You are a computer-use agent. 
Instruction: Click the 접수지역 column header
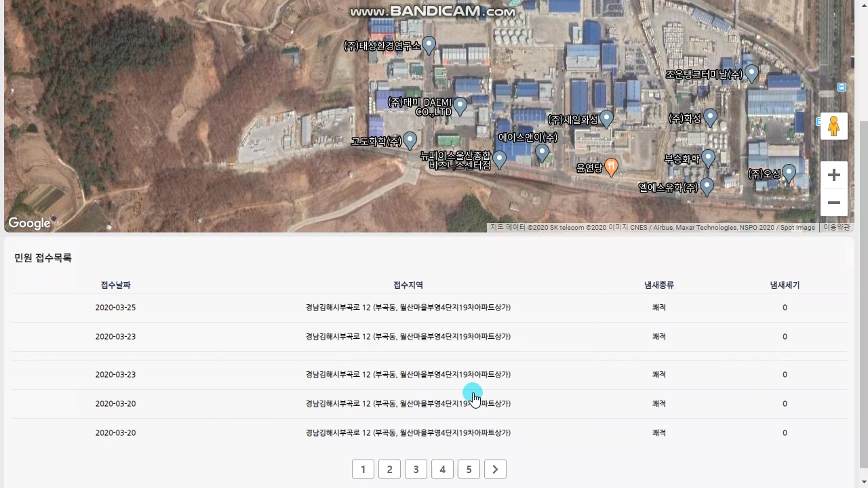tap(408, 285)
